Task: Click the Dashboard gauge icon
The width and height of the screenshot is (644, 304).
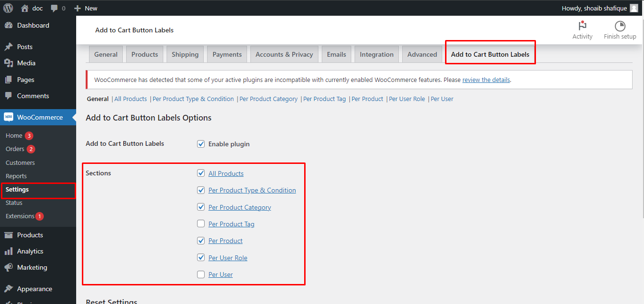Action: tap(9, 25)
